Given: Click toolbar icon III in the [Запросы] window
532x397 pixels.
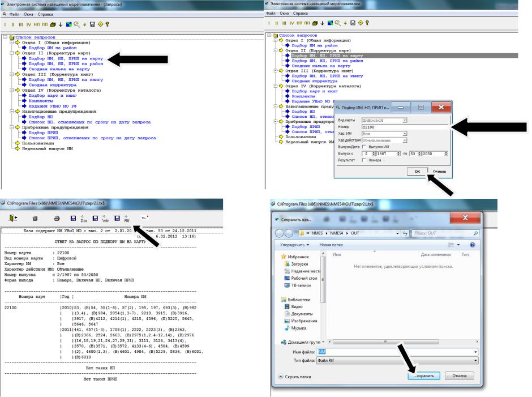Looking at the screenshot, I should [x=21, y=24].
